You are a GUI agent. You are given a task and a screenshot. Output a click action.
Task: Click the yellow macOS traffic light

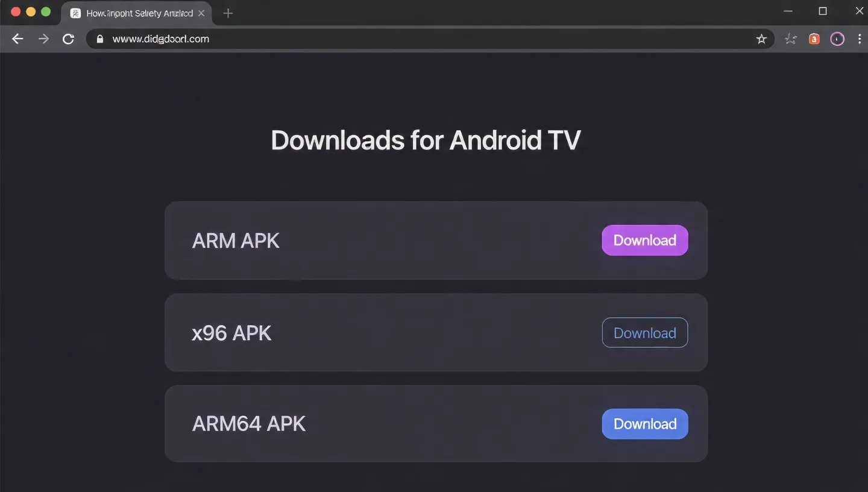[31, 11]
